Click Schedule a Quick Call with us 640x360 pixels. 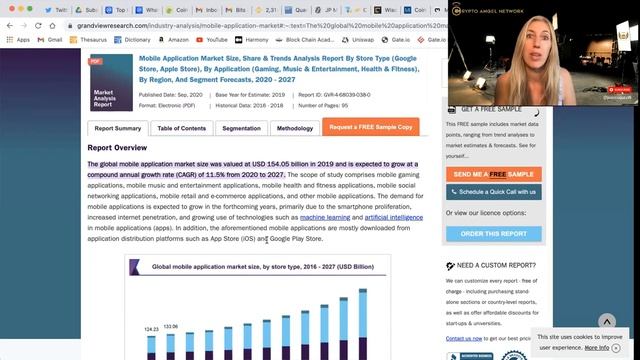493,192
